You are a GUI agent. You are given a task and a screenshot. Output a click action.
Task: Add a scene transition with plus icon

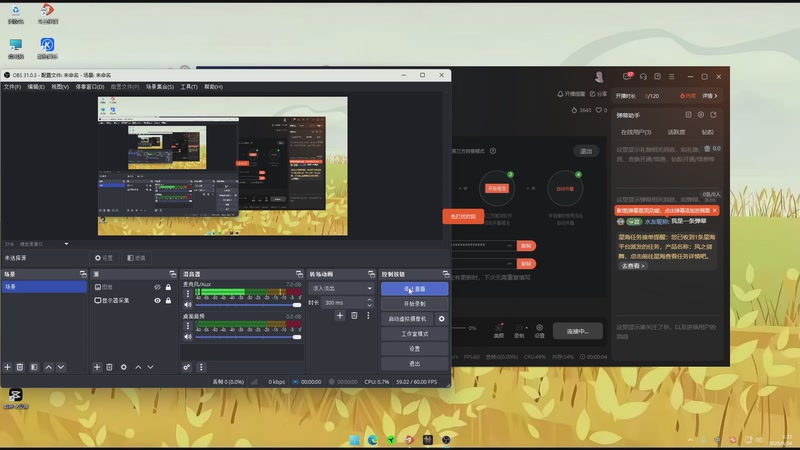(340, 316)
